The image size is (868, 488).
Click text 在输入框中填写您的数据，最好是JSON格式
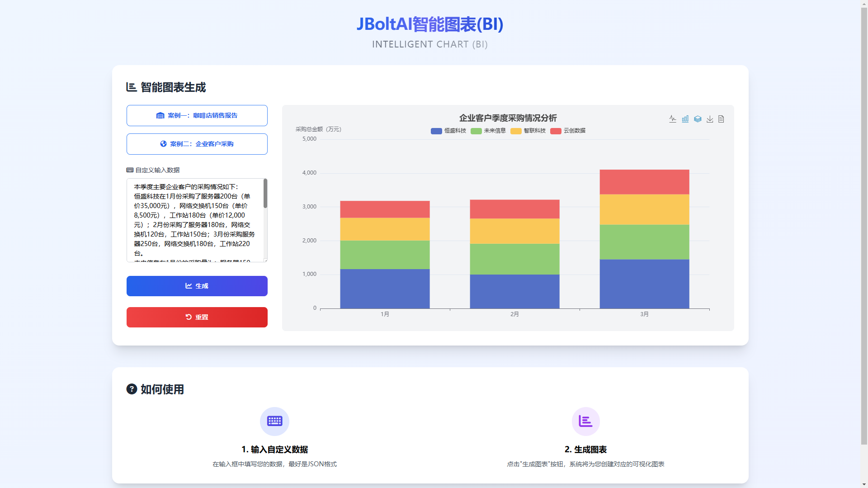(x=274, y=464)
